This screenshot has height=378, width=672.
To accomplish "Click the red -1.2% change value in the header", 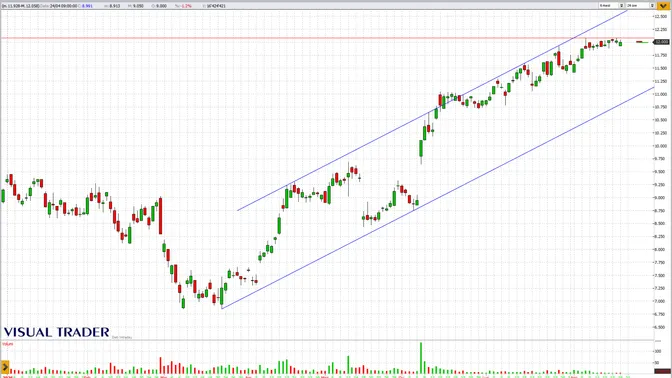I will 186,6.
